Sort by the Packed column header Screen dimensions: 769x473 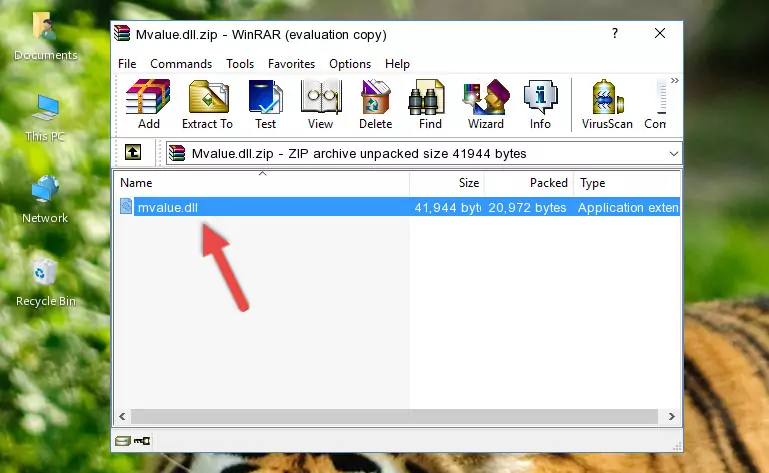coord(529,183)
